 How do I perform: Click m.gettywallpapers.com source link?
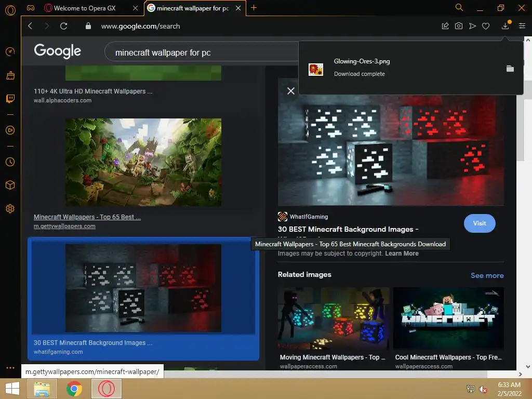click(64, 226)
